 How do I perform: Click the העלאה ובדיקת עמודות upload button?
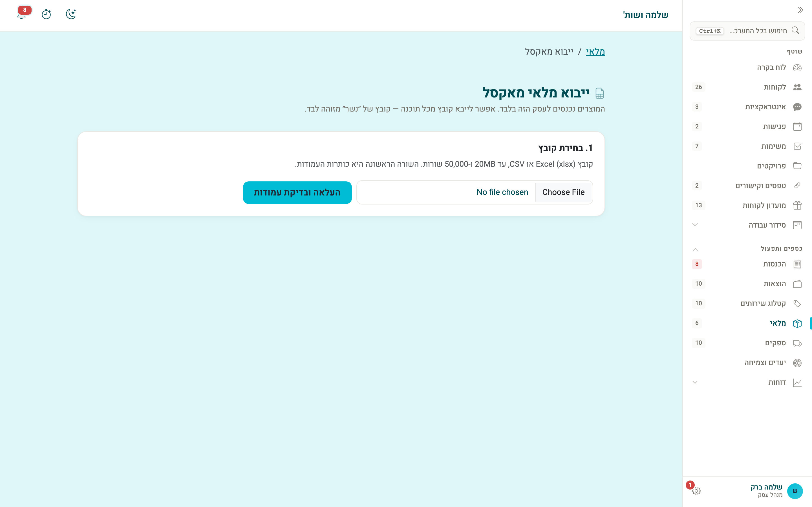(x=297, y=192)
